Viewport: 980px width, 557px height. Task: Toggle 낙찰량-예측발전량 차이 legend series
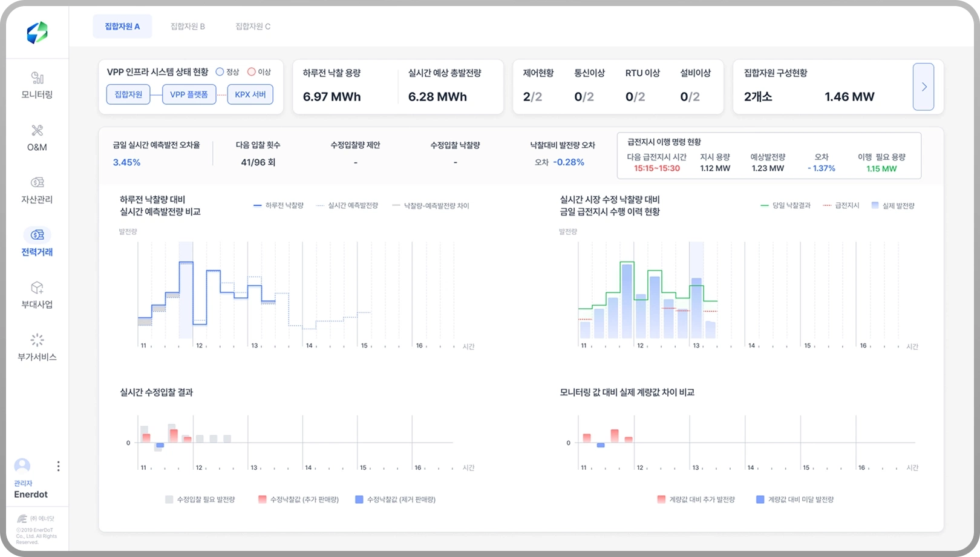431,206
